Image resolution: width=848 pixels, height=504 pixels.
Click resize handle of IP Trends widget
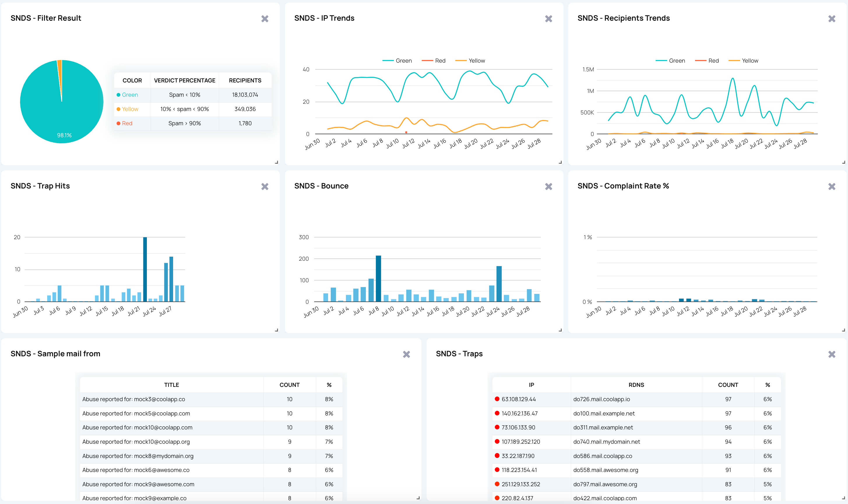click(x=560, y=162)
